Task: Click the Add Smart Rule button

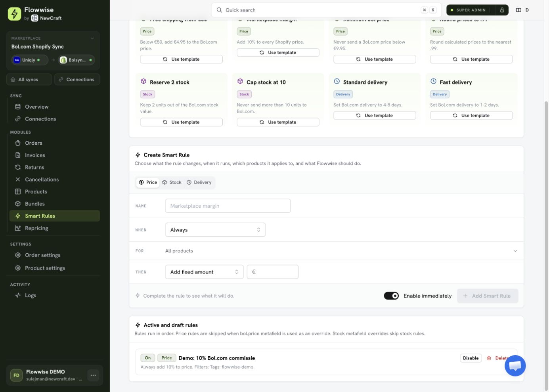Action: click(488, 296)
